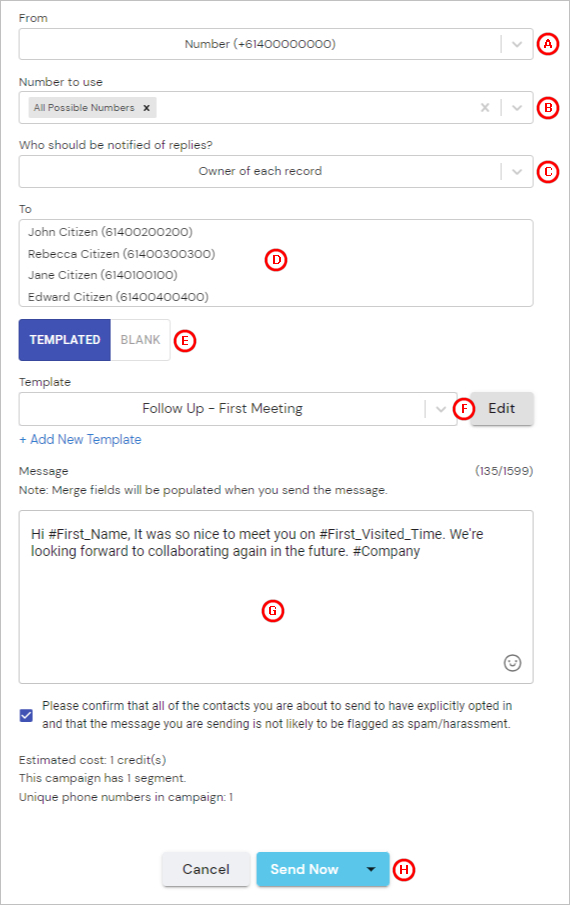Click the red circled H marker
Image resolution: width=570 pixels, height=905 pixels.
pyautogui.click(x=404, y=870)
